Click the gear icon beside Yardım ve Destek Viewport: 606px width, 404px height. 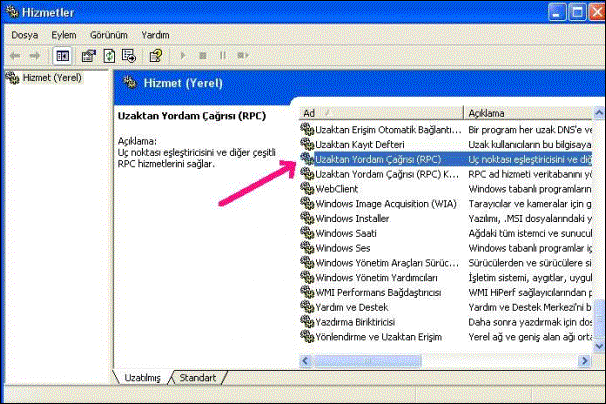(x=307, y=307)
